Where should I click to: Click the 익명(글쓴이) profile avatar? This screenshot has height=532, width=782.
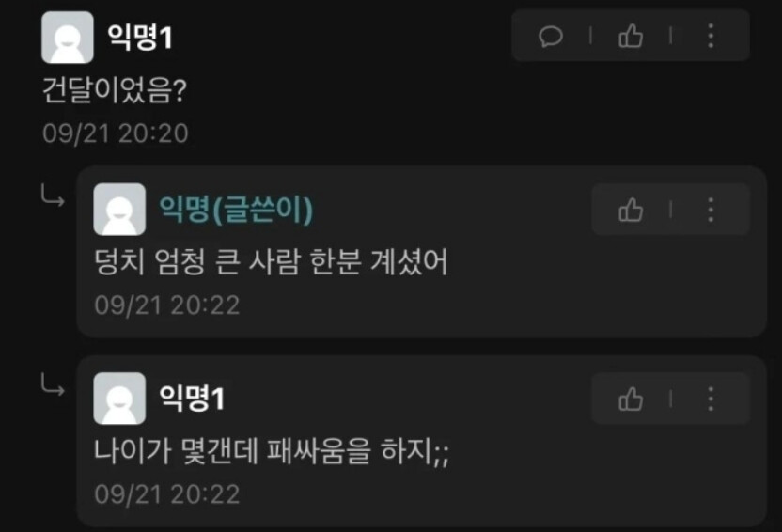(119, 209)
